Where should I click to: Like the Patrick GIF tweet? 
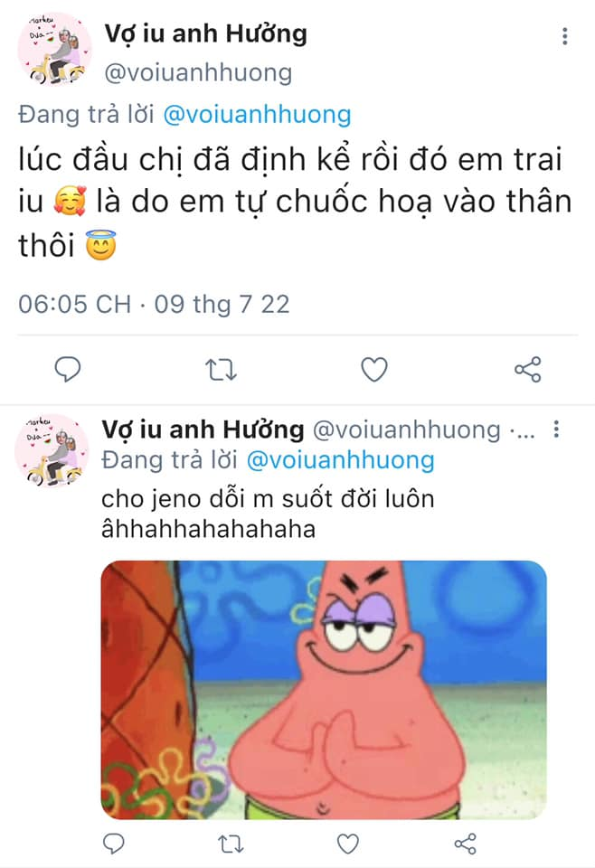(x=347, y=844)
